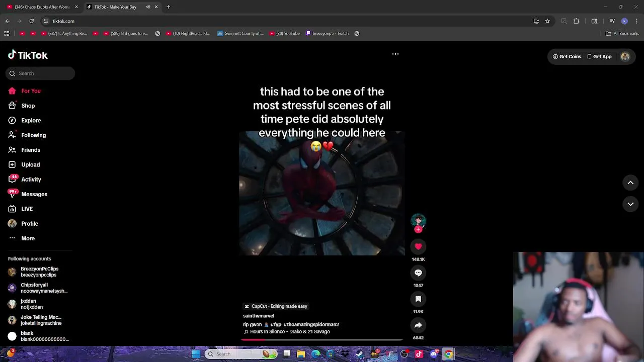
Task: Open the FlightReacts bookmark
Action: click(187, 34)
